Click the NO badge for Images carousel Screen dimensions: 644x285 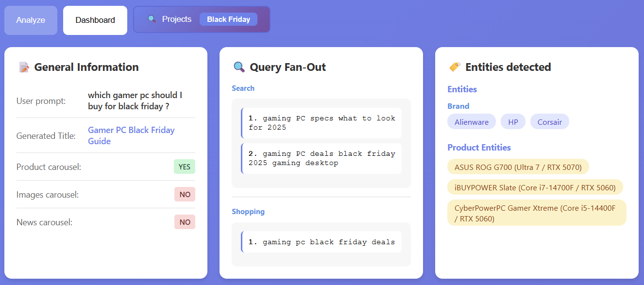(x=185, y=194)
